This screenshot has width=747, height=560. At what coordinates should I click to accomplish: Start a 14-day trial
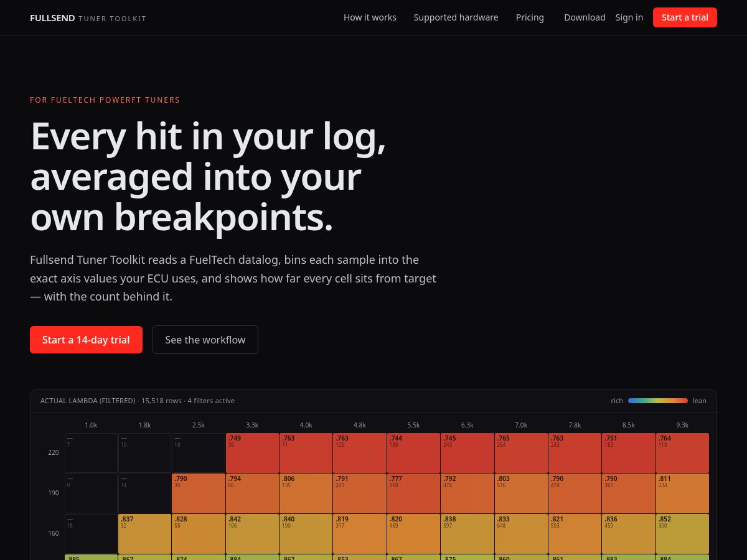pos(86,340)
